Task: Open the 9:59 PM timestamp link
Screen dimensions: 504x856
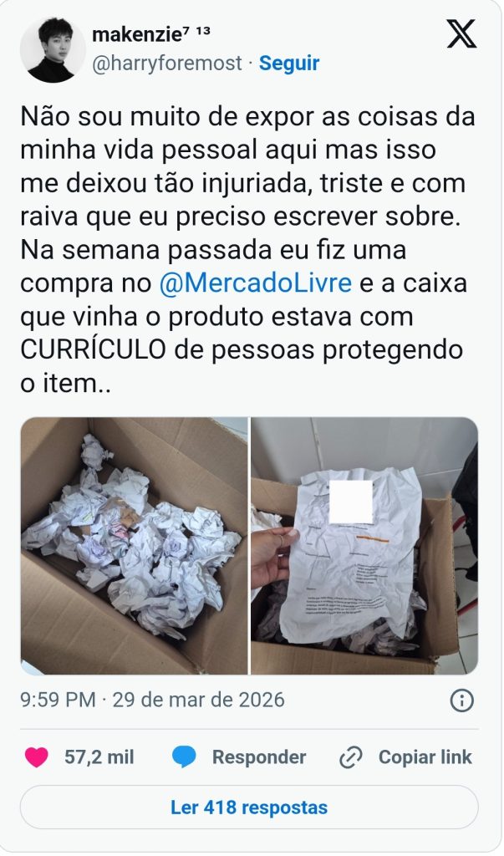Action: (58, 700)
